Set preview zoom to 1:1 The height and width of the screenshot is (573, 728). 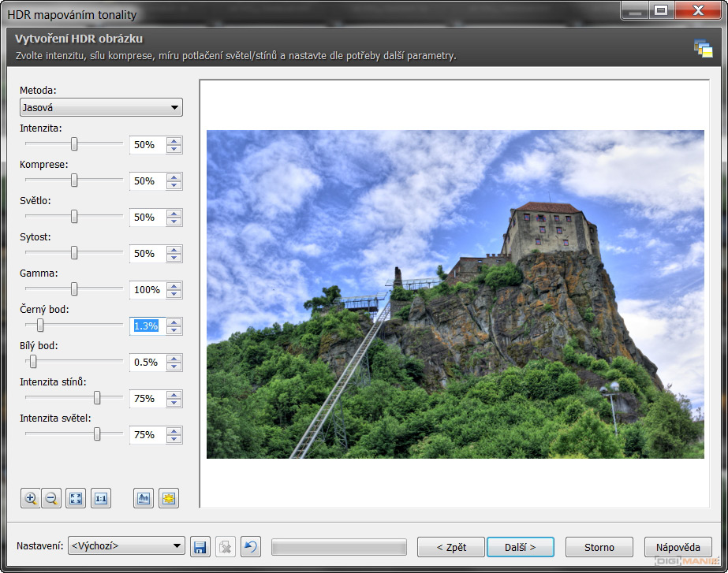[x=100, y=498]
